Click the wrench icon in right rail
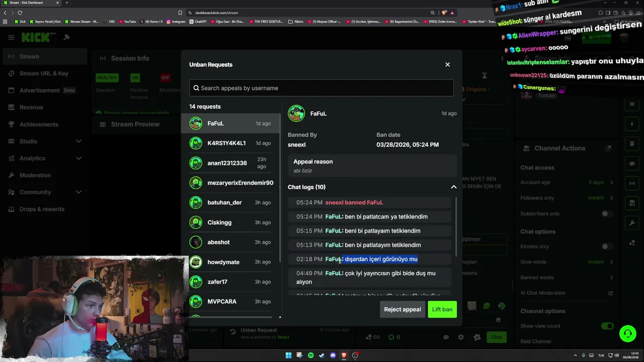 point(632,223)
